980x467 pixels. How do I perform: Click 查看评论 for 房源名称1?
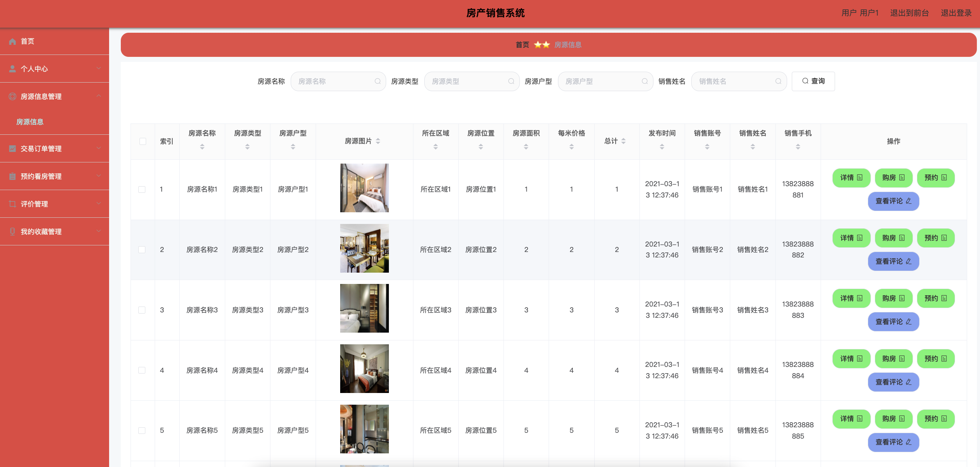893,201
